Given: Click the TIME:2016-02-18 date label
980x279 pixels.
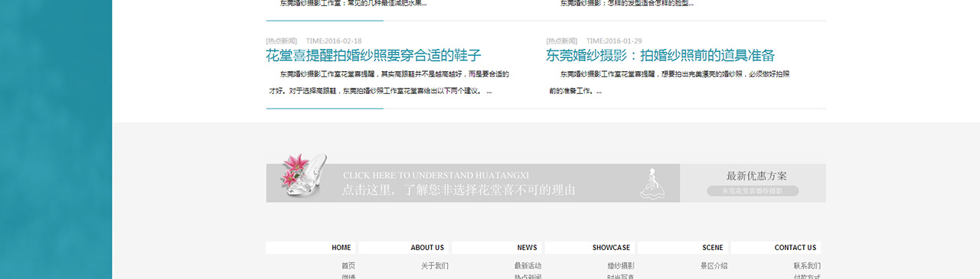Looking at the screenshot, I should pyautogui.click(x=334, y=41).
